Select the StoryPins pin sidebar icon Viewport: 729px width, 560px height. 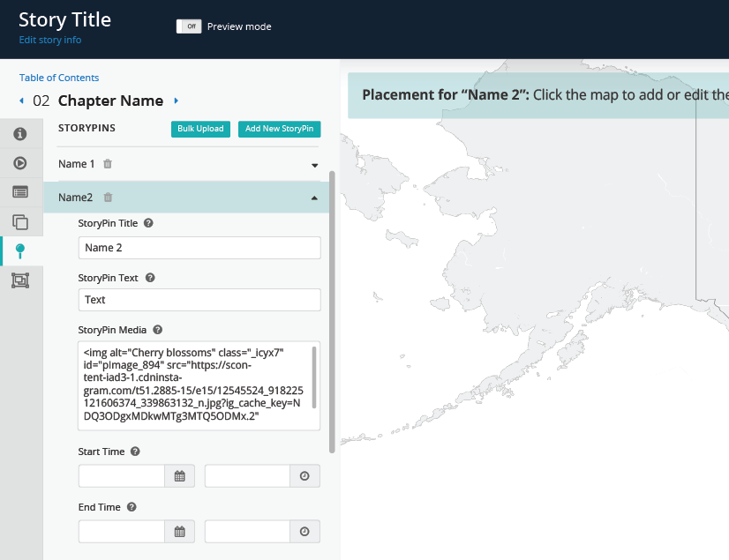point(20,251)
